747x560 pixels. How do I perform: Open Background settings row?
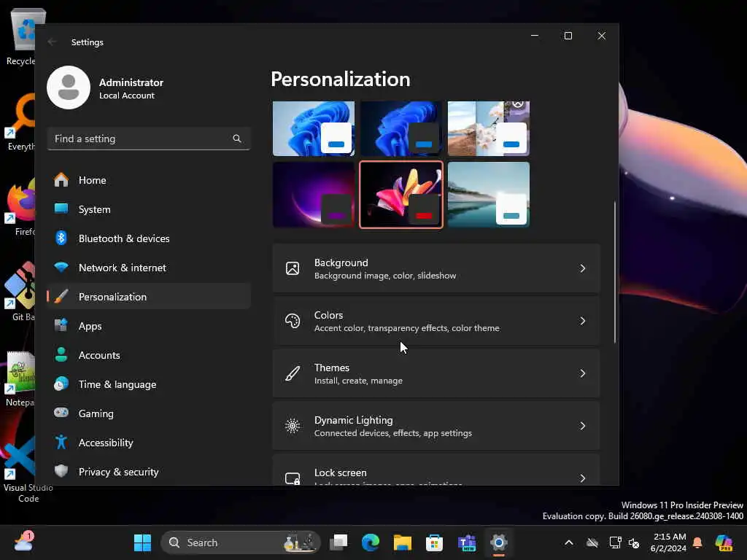click(436, 268)
